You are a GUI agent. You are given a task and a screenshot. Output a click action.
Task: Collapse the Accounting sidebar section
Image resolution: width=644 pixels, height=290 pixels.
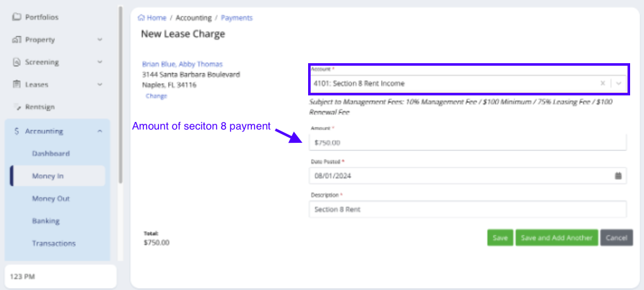point(100,131)
